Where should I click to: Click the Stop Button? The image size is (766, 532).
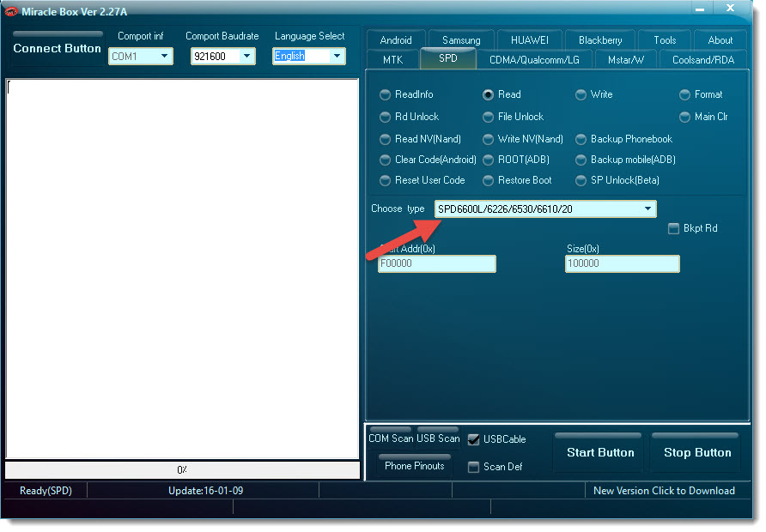pos(697,453)
